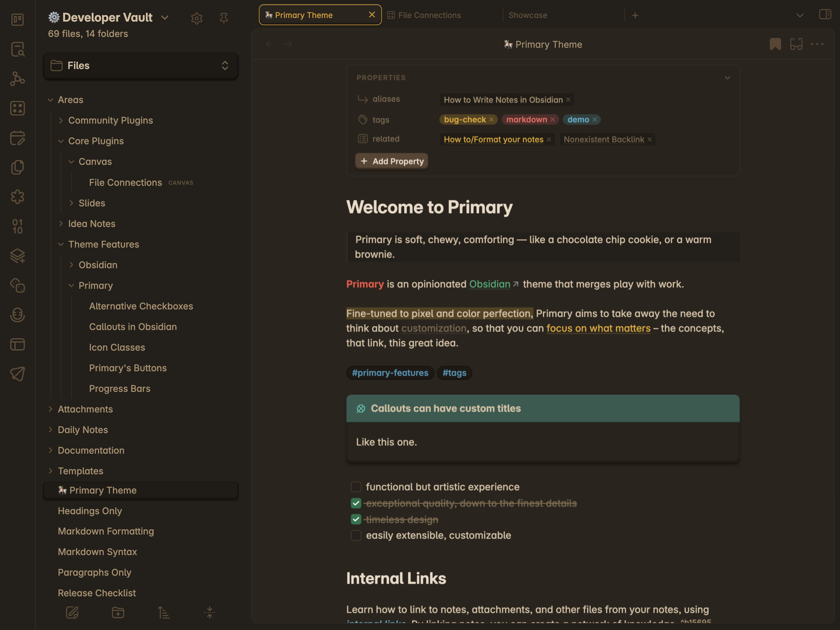Screen dimensions: 840x630
Task: Remove the bug-check tag
Action: 491,120
